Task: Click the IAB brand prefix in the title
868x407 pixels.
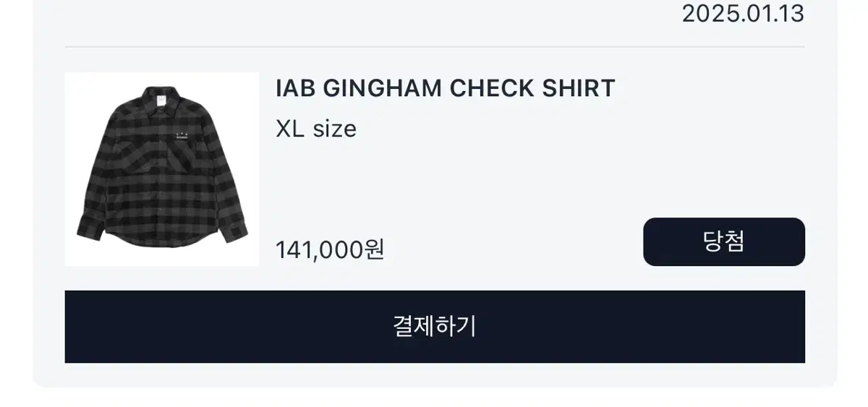Action: pyautogui.click(x=296, y=88)
